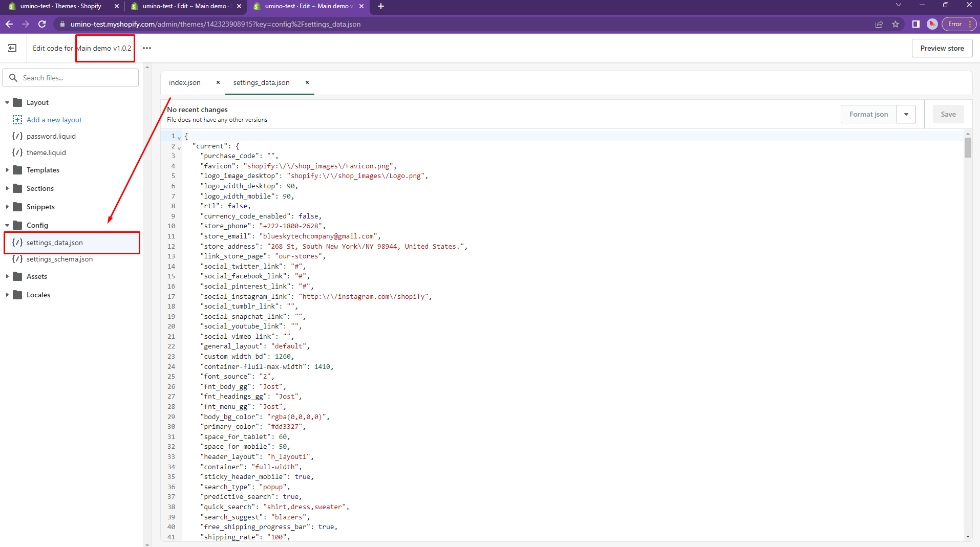Click the browser back arrow
This screenshot has width=980, height=547.
coord(9,24)
